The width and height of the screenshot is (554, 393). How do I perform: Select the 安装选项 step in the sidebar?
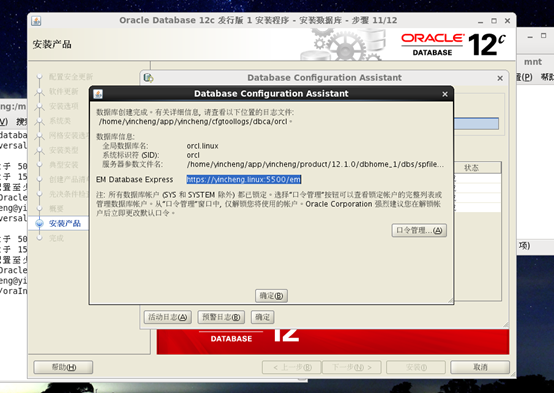tap(64, 106)
